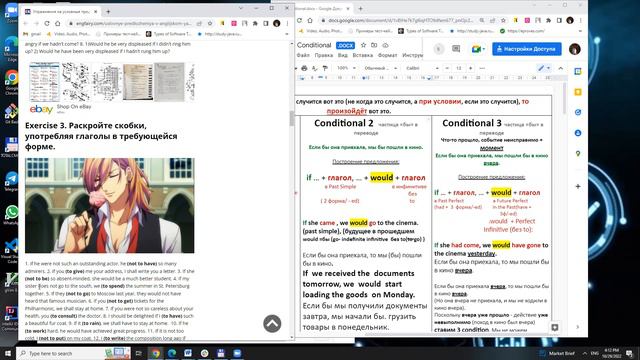The width and height of the screenshot is (640, 360).
Task: Open Google Keep side panel icon
Action: (x=578, y=92)
